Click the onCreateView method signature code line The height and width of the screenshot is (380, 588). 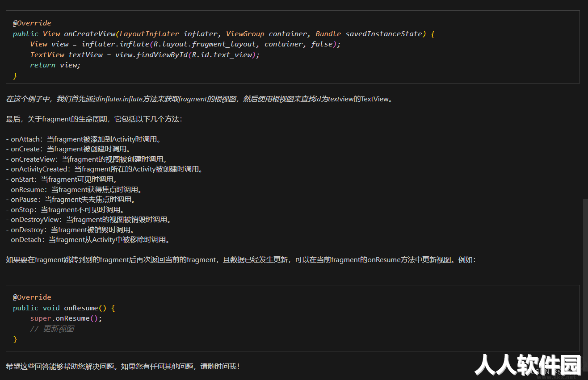coord(224,33)
